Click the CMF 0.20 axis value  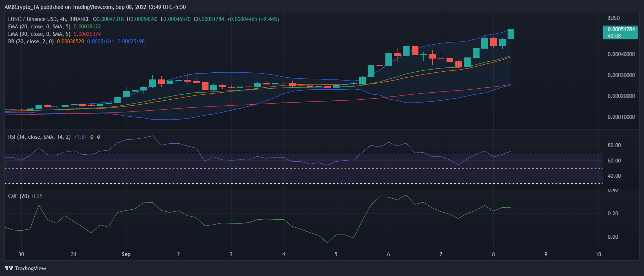pos(613,214)
